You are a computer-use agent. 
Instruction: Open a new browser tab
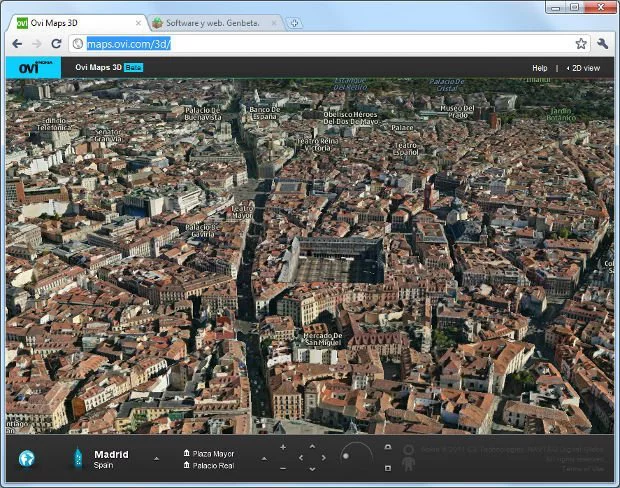(294, 23)
